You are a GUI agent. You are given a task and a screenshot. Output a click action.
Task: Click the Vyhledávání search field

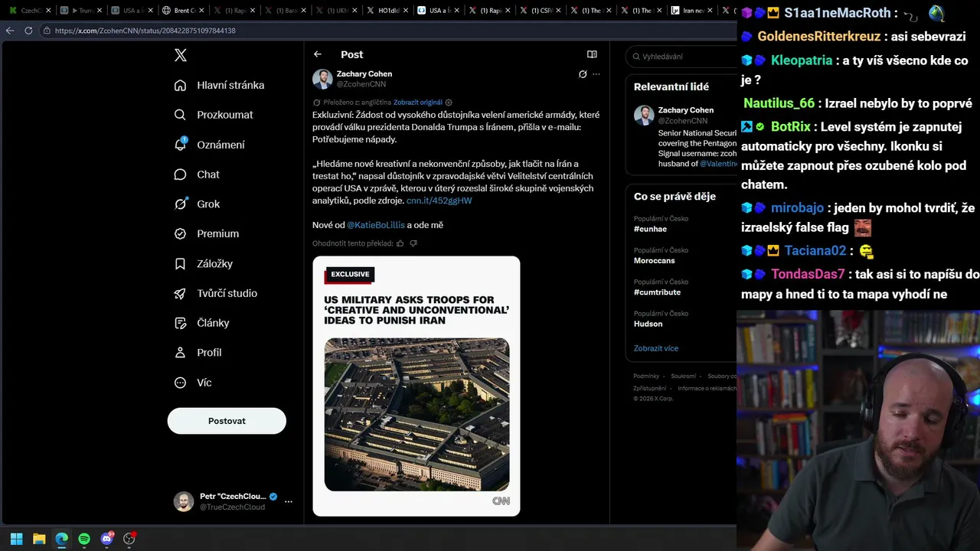[x=681, y=56]
